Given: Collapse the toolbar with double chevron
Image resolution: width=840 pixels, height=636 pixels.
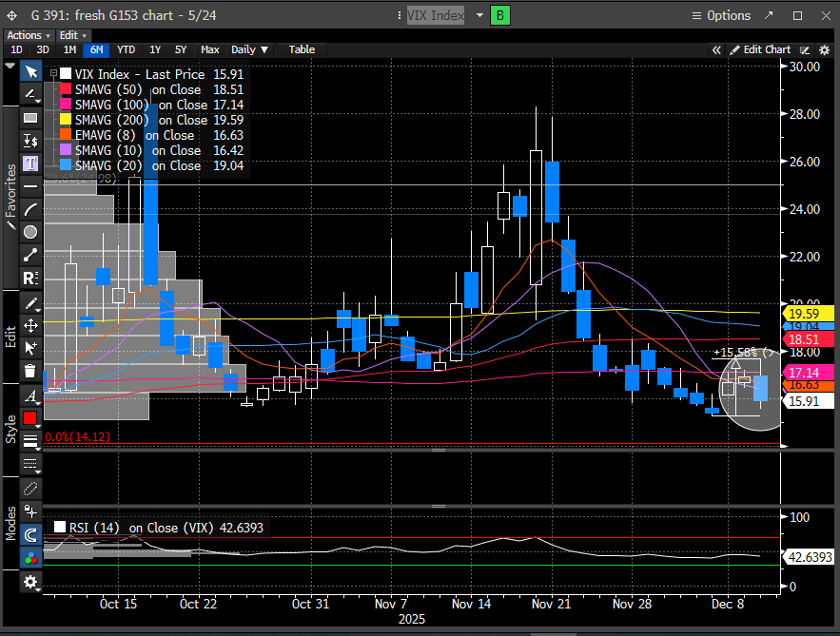Looking at the screenshot, I should [717, 49].
